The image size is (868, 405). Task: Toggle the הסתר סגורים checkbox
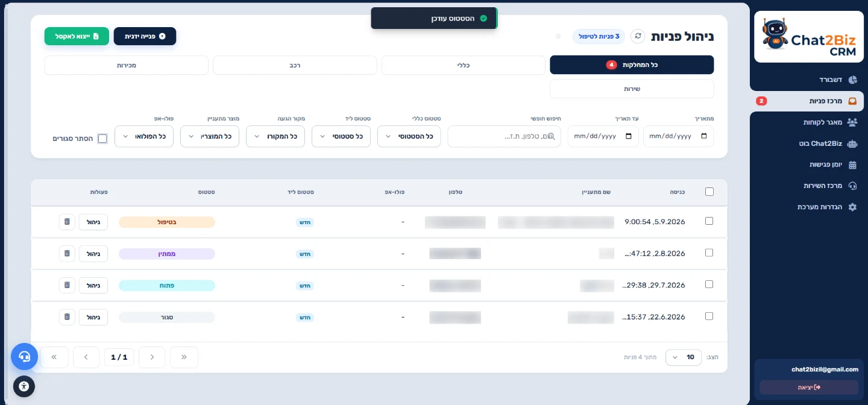point(102,139)
